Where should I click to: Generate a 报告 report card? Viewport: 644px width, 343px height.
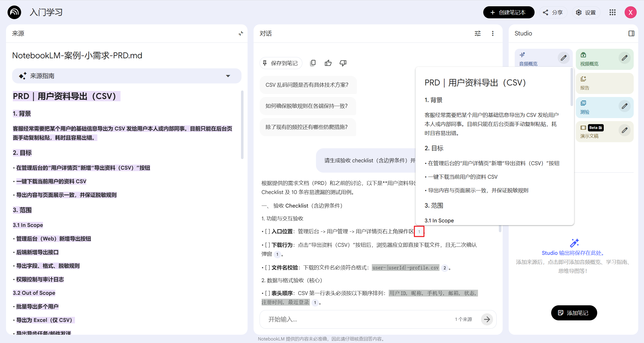(605, 83)
